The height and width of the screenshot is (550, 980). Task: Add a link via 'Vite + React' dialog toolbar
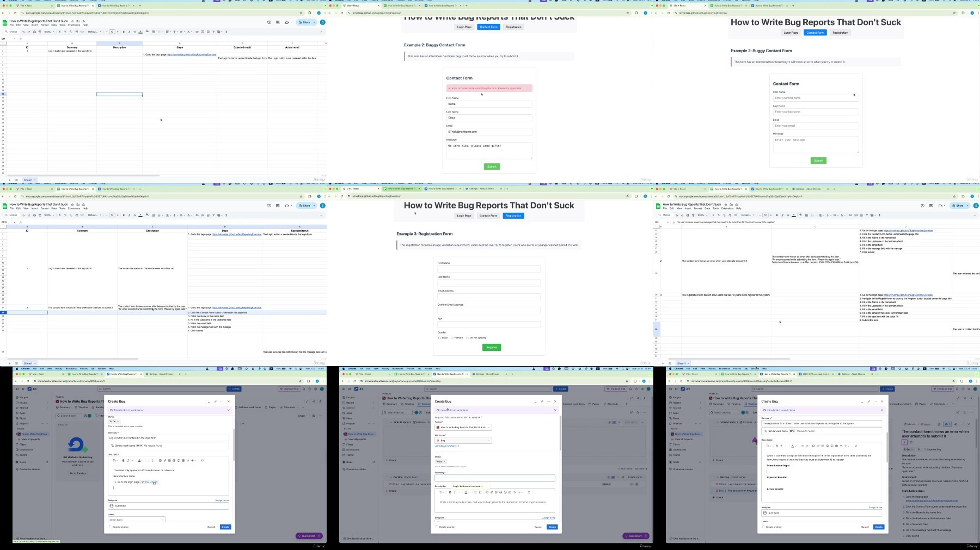coord(165,460)
